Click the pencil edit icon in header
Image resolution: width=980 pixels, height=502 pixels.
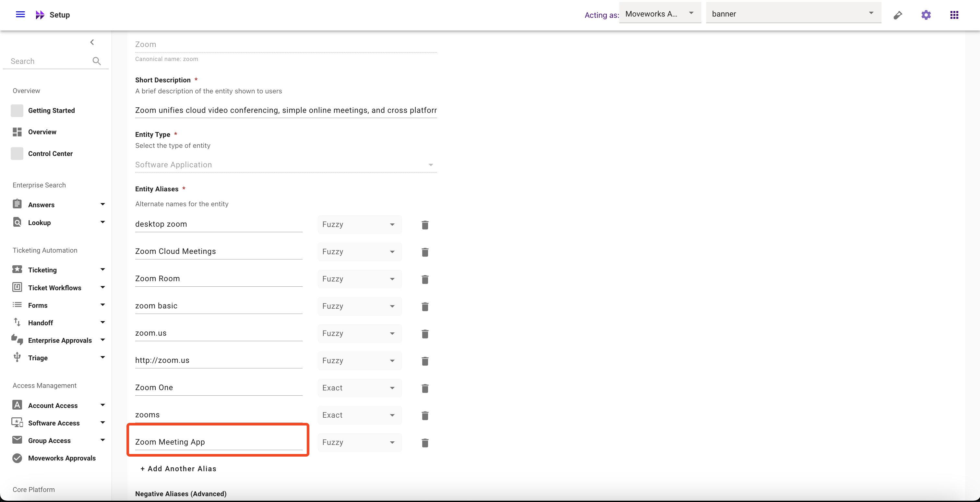click(x=898, y=15)
